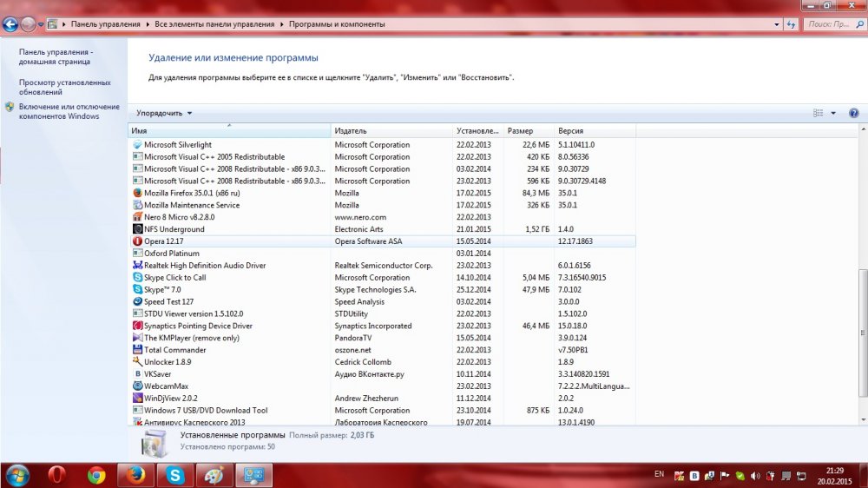Click the 1,52 ГБ size value
The image size is (868, 488).
[537, 229]
